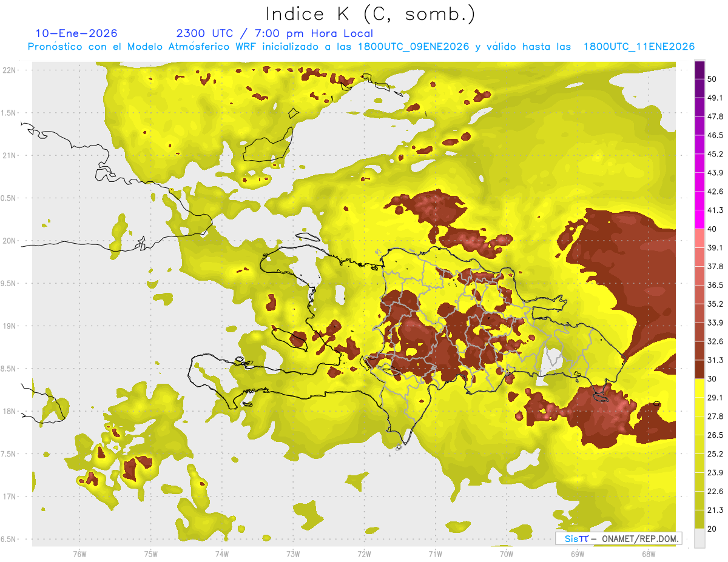Click the '22.6' legend value
The width and height of the screenshot is (728, 562).
click(x=715, y=492)
